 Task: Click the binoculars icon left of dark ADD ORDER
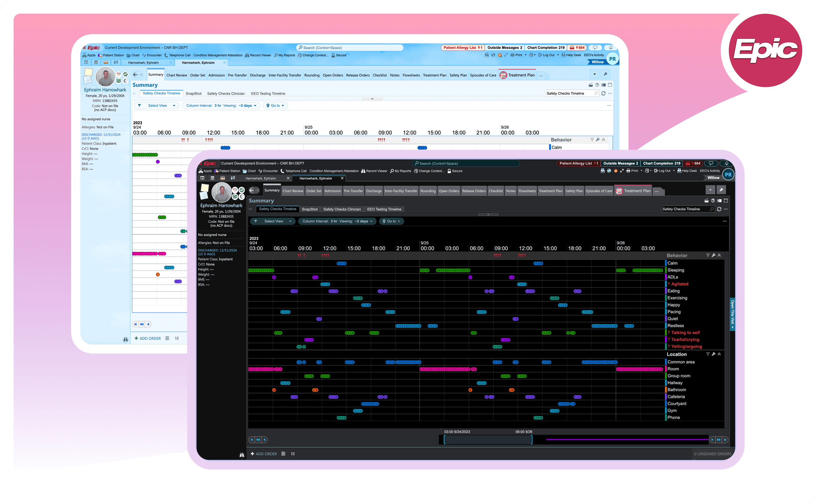click(x=241, y=455)
